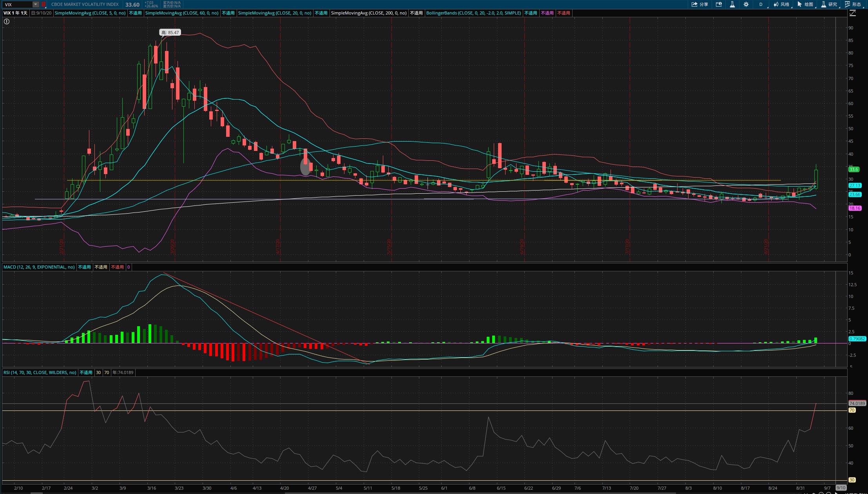The height and width of the screenshot is (494, 868).
Task: Click the MACD (12, 26, 9, EXPONENTIAL, no) label
Action: click(x=39, y=267)
